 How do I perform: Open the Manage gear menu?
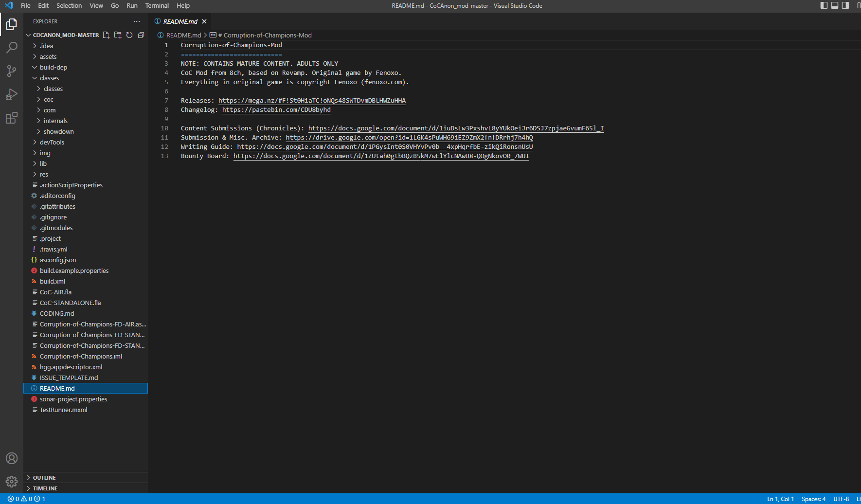coord(12,482)
